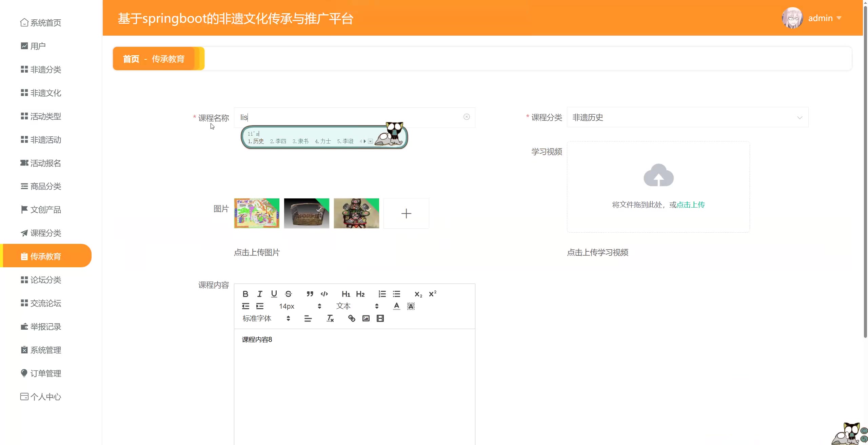Open 文创产品 in the sidebar
The width and height of the screenshot is (868, 445).
(x=45, y=210)
